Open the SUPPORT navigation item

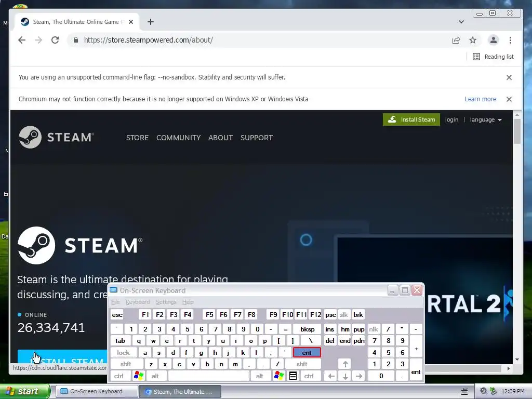tap(257, 138)
